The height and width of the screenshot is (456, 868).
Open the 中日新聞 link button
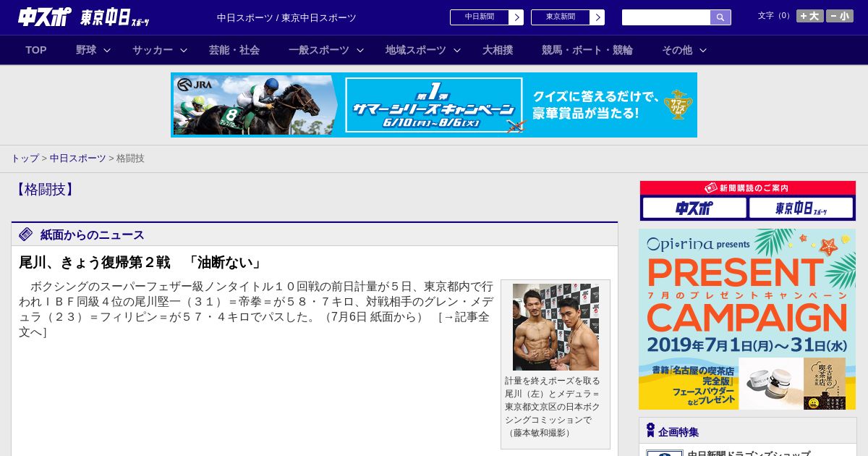pyautogui.click(x=480, y=17)
